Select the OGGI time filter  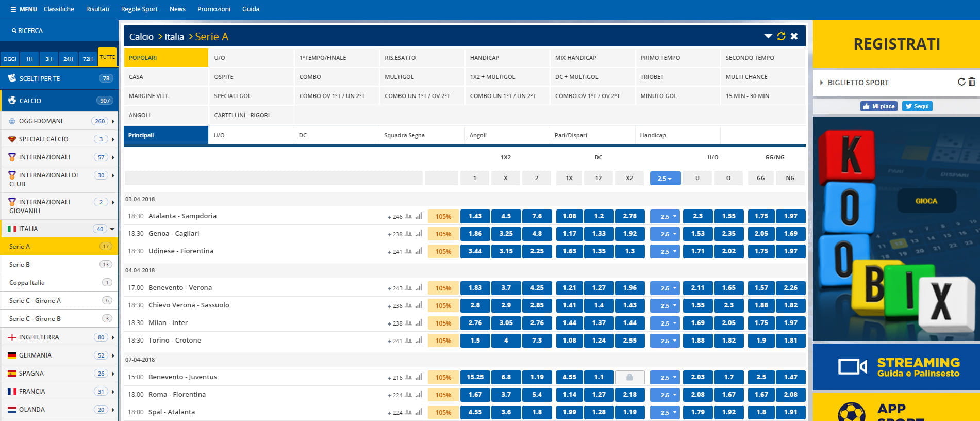10,59
